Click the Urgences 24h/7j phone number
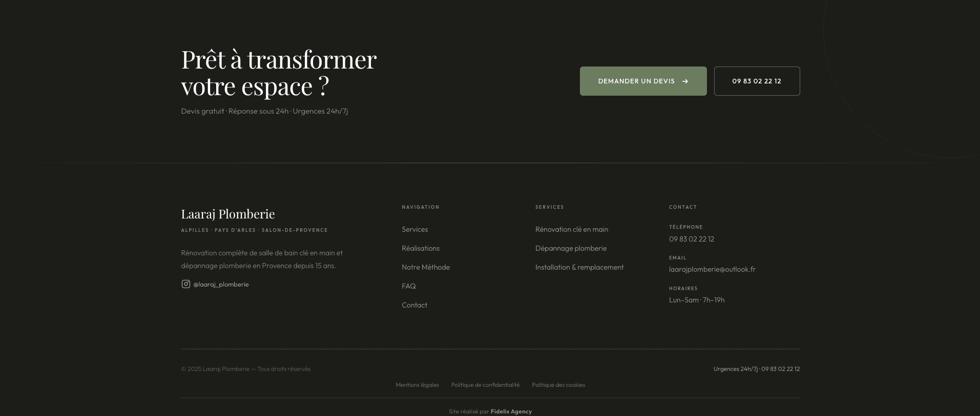The image size is (980, 416). (x=757, y=369)
